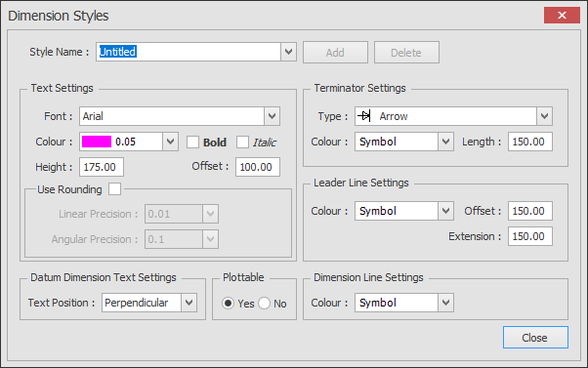Image resolution: width=588 pixels, height=368 pixels.
Task: Open the Terminator Type dropdown arrow
Action: (x=544, y=116)
